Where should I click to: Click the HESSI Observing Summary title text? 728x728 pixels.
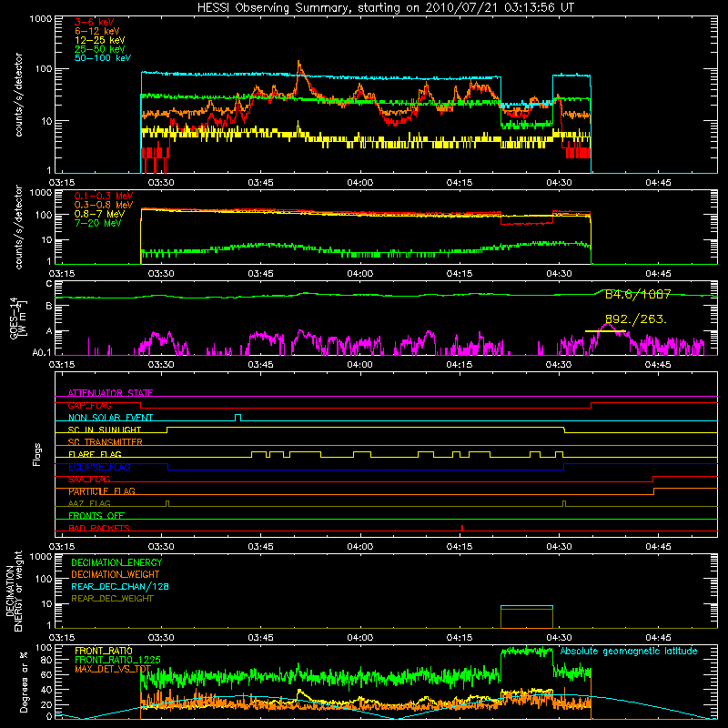click(x=385, y=8)
